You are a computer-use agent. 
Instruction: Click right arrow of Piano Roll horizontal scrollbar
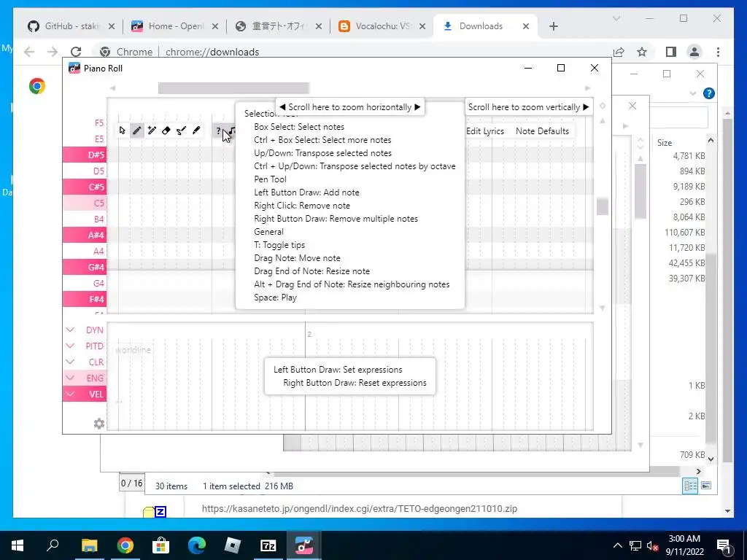click(x=587, y=88)
